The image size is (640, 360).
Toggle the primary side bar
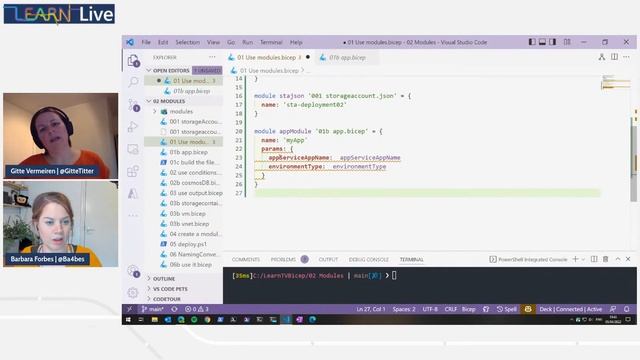532,42
